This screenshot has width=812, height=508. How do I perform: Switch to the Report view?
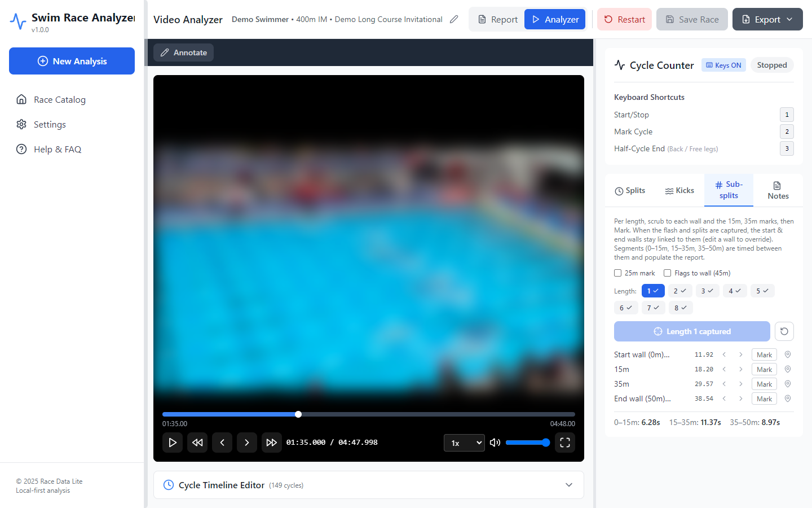tap(497, 19)
